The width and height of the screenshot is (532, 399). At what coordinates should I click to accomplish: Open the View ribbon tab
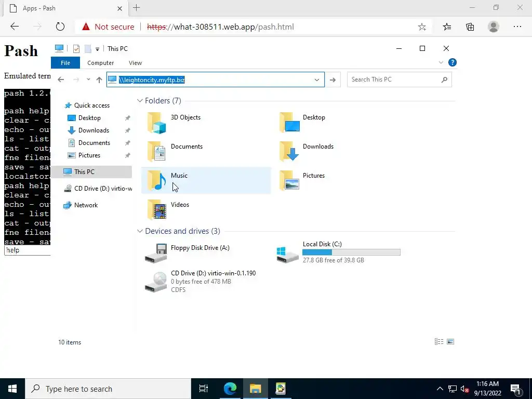click(x=135, y=63)
